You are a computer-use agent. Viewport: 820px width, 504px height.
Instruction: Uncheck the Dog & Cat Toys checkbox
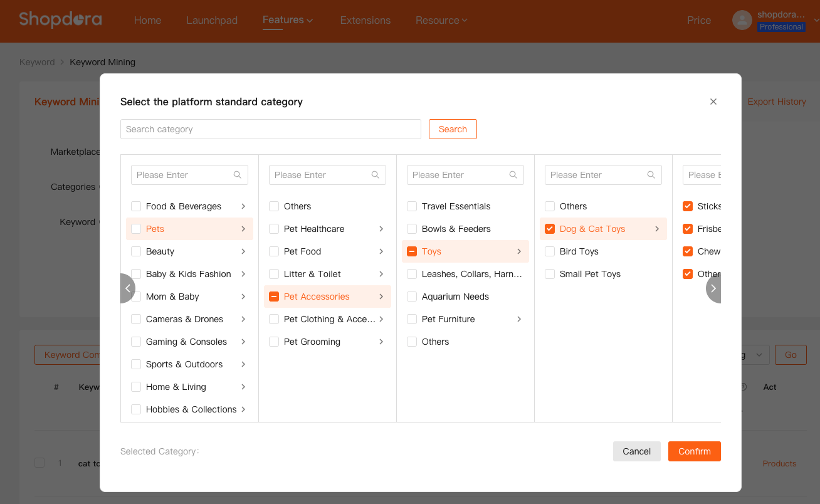(550, 229)
